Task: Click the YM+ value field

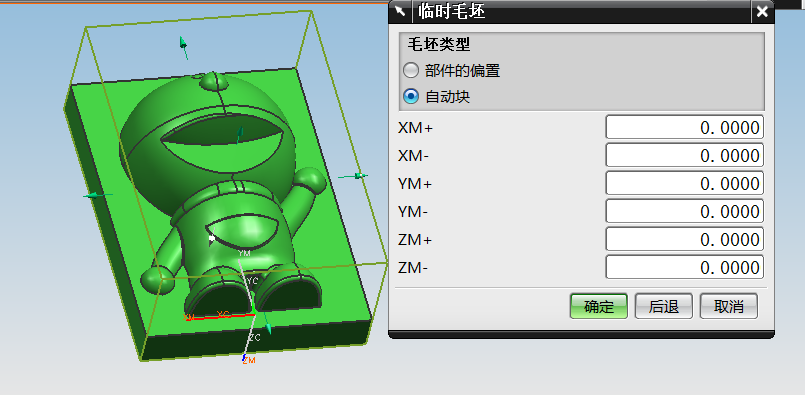Action: click(684, 183)
